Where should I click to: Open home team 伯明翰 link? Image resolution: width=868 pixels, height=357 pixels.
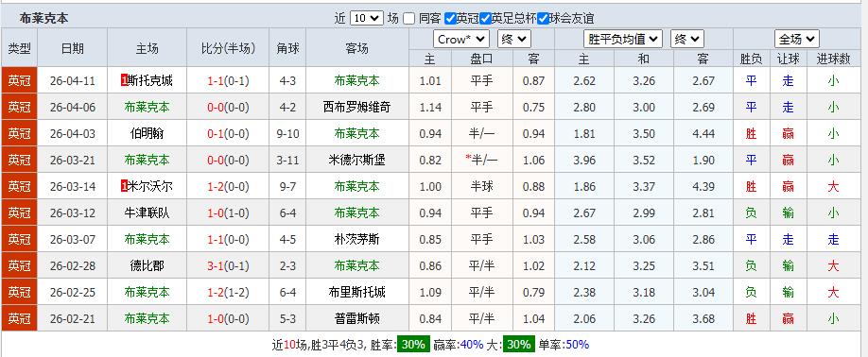[x=147, y=134]
